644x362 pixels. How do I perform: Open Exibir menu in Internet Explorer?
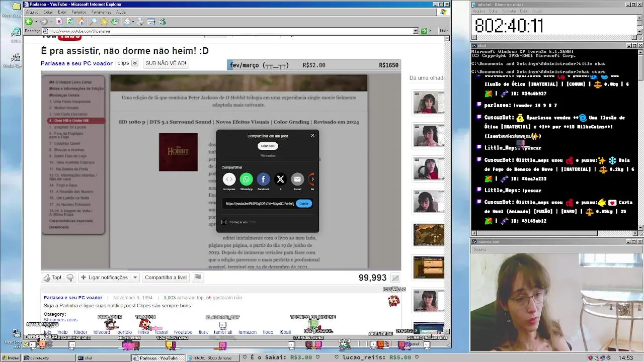coord(62,12)
